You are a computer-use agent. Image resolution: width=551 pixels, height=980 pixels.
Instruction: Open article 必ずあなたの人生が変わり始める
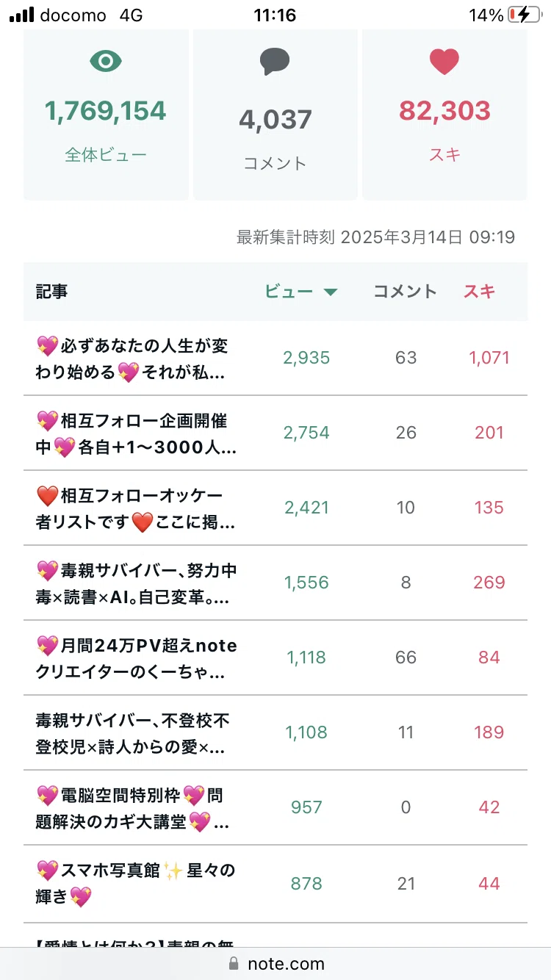coord(137,359)
